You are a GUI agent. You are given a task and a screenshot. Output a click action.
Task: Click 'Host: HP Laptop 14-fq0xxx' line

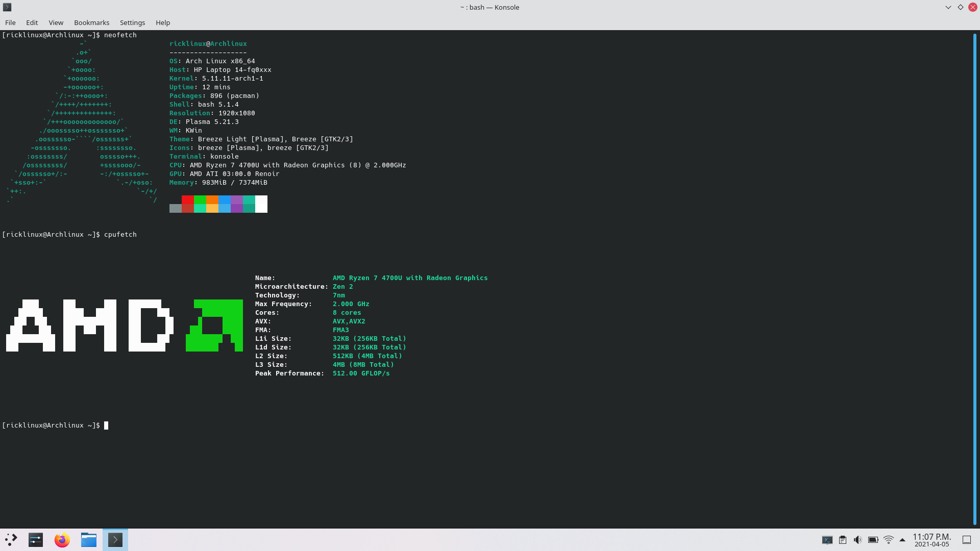(220, 70)
